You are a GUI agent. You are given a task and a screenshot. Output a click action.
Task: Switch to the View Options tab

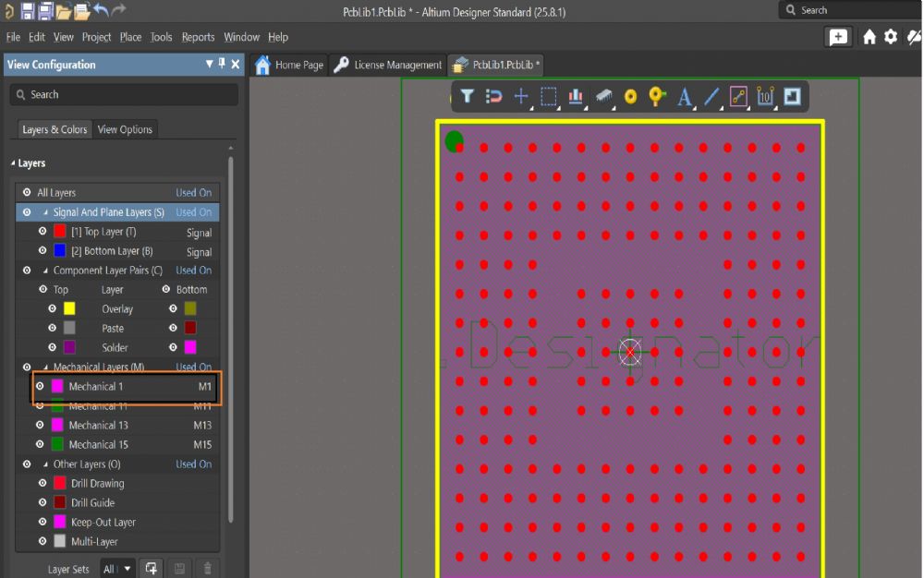coord(125,129)
